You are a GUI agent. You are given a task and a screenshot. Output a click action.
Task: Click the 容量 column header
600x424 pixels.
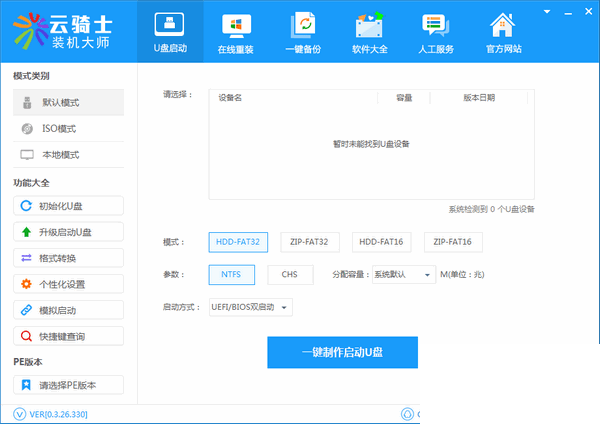404,98
